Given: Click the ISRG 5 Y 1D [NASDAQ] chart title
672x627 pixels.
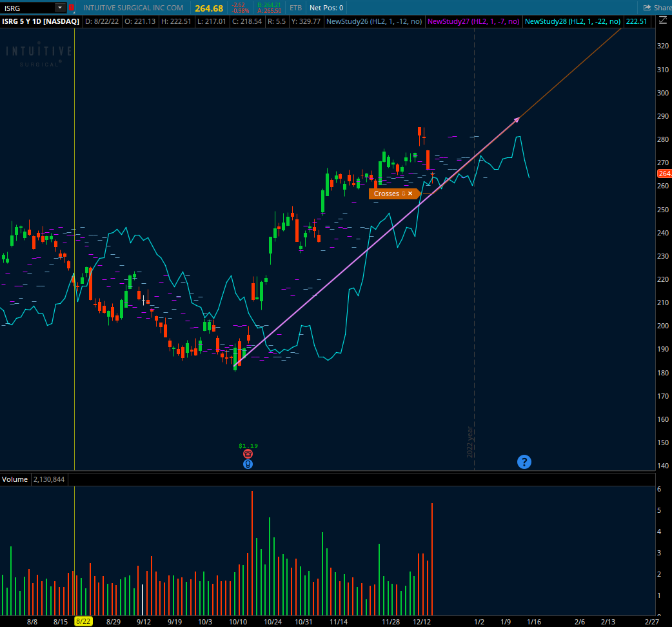Looking at the screenshot, I should click(x=41, y=21).
